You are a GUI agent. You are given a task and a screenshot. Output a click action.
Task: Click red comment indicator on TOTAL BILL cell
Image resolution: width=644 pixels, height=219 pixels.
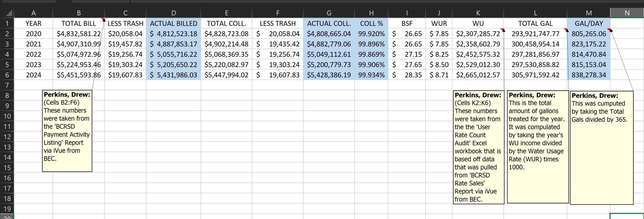click(103, 19)
